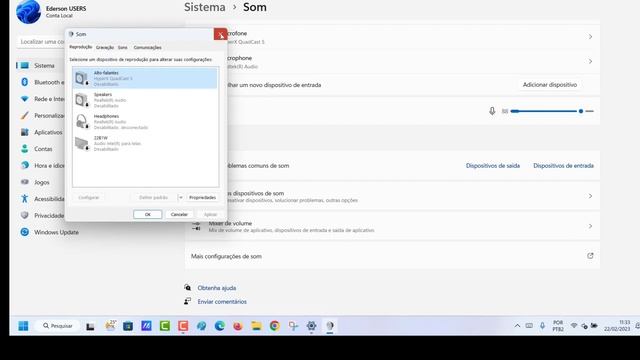The width and height of the screenshot is (640, 360).
Task: Click OK in the Som dialog
Action: [x=147, y=214]
